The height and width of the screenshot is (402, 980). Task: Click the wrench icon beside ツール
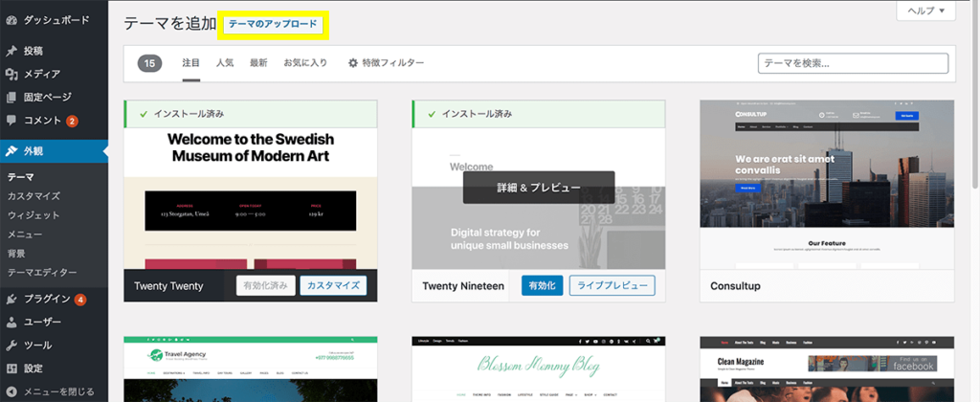[x=11, y=346]
